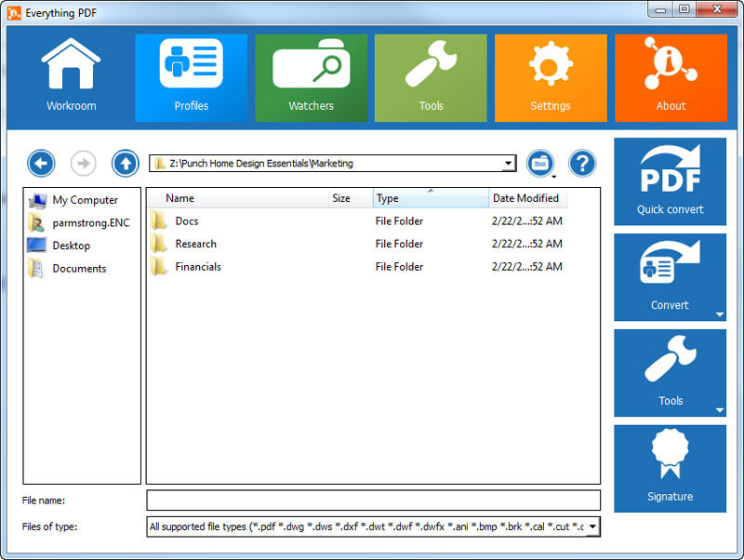Click the My Computer icon
Screen dimensions: 744x560
point(37,200)
